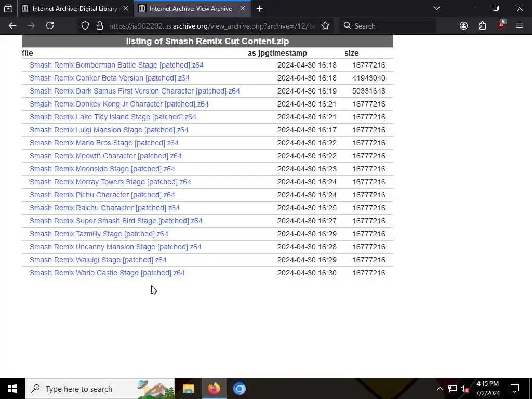The width and height of the screenshot is (532, 399).
Task: Open the shield tracking protection icon
Action: click(85, 26)
